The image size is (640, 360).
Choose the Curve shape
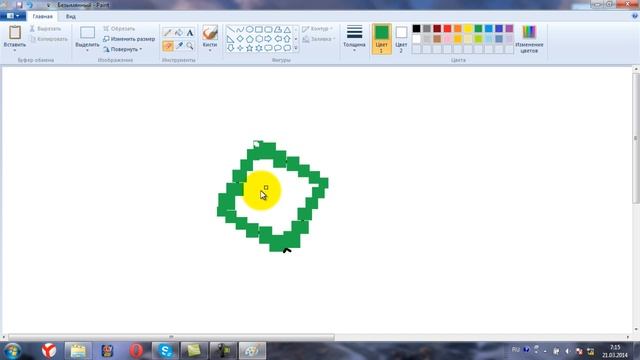[x=240, y=29]
